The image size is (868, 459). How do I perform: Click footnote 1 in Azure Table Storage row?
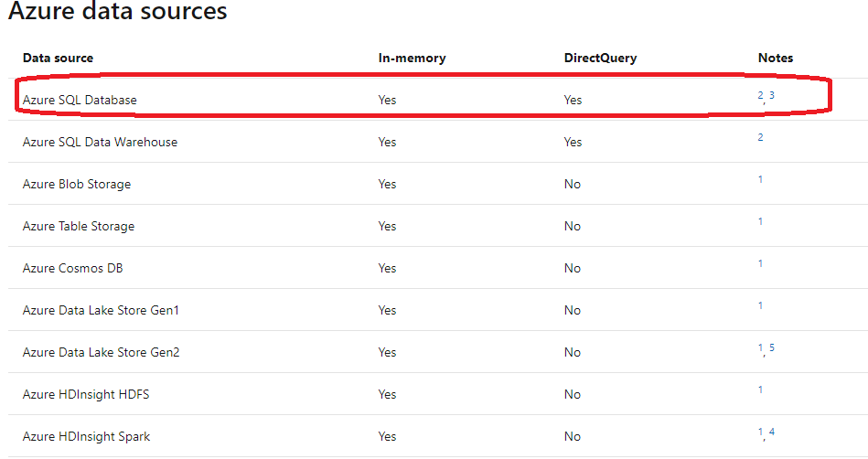760,221
